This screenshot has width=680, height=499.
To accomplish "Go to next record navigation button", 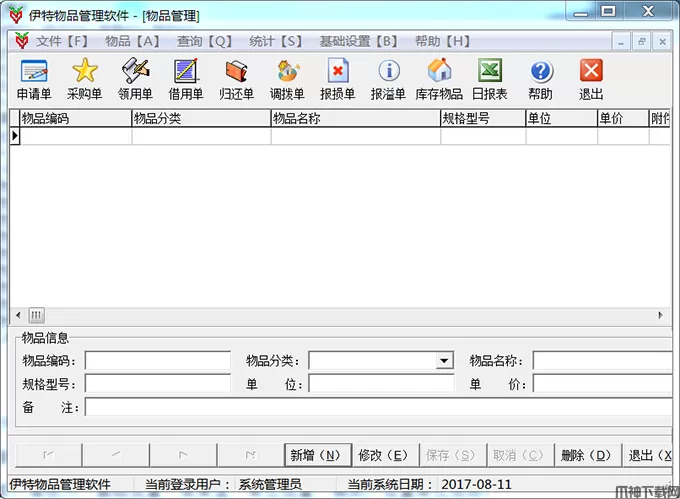I will [x=183, y=455].
